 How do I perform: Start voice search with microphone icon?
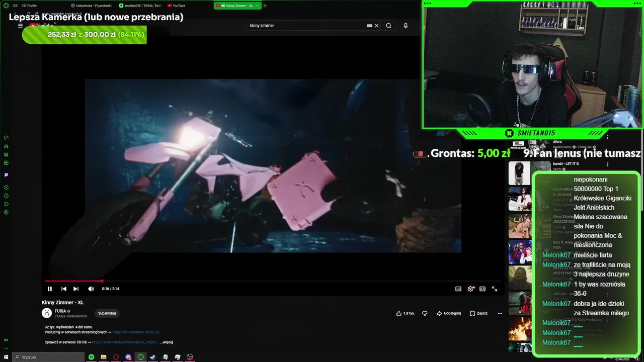(406, 26)
